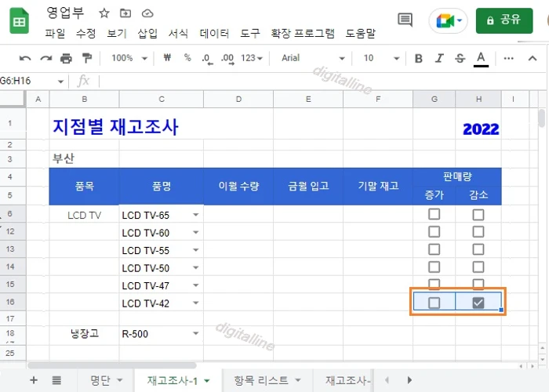Click the Google Sheets home icon
Screen dimensions: 549x392
pyautogui.click(x=19, y=21)
